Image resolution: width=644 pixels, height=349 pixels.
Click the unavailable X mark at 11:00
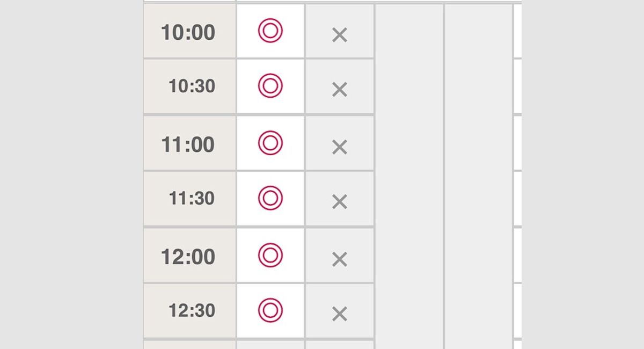(340, 147)
